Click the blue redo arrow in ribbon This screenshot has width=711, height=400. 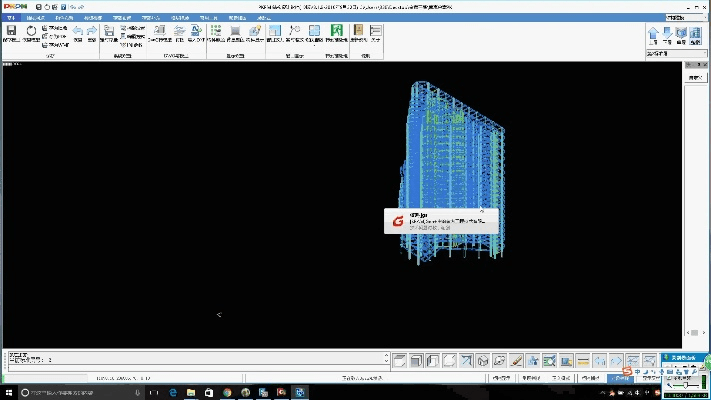pyautogui.click(x=92, y=32)
